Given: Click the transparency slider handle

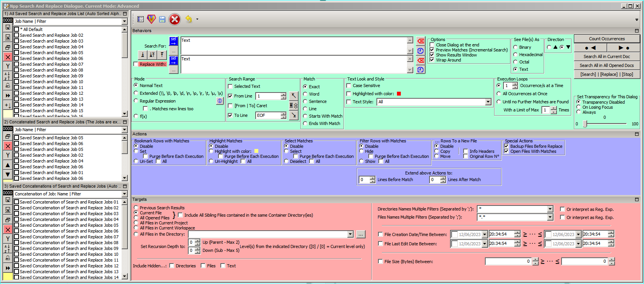Looking at the screenshot, I should pos(585,124).
